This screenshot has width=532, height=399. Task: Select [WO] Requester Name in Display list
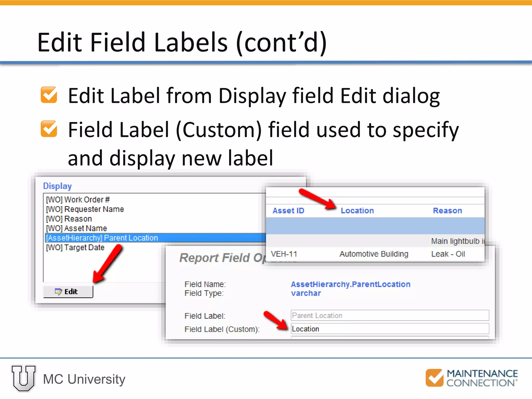tap(85, 209)
